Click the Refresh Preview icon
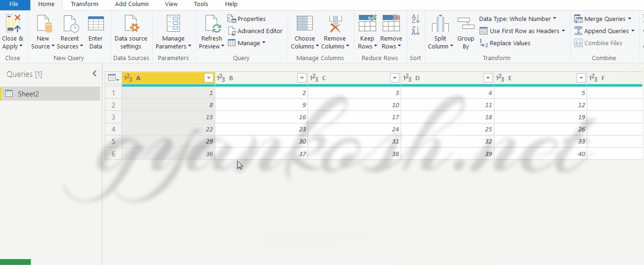The image size is (644, 265). click(x=212, y=24)
